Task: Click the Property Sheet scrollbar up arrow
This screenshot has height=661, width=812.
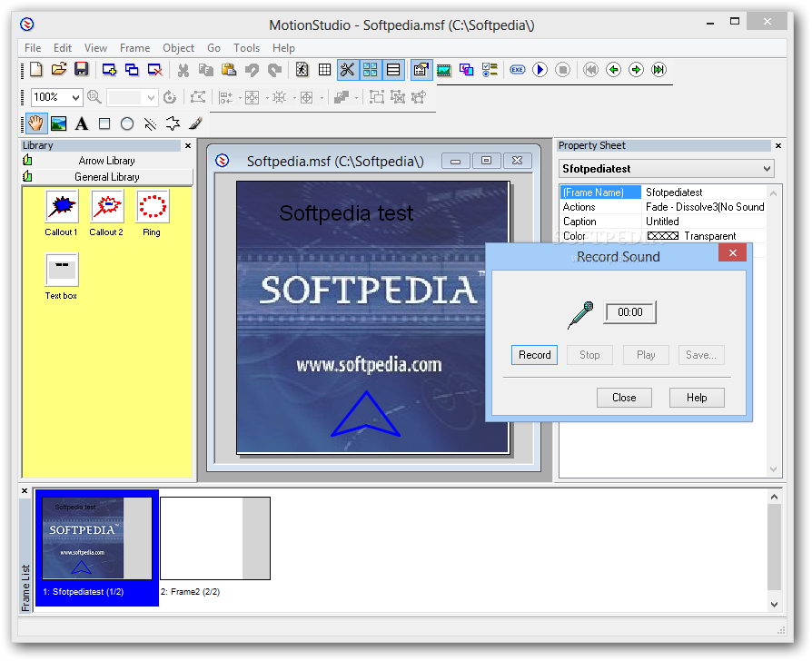Action: click(x=773, y=193)
